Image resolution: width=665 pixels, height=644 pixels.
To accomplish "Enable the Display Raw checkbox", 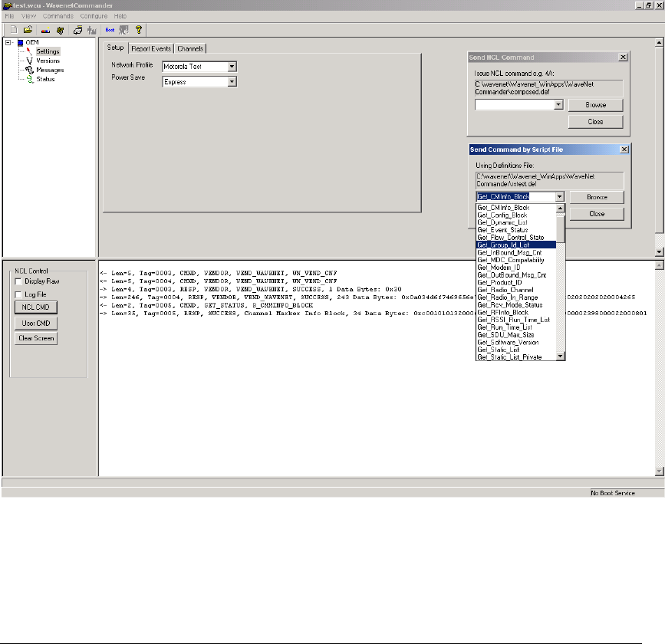I will point(18,281).
